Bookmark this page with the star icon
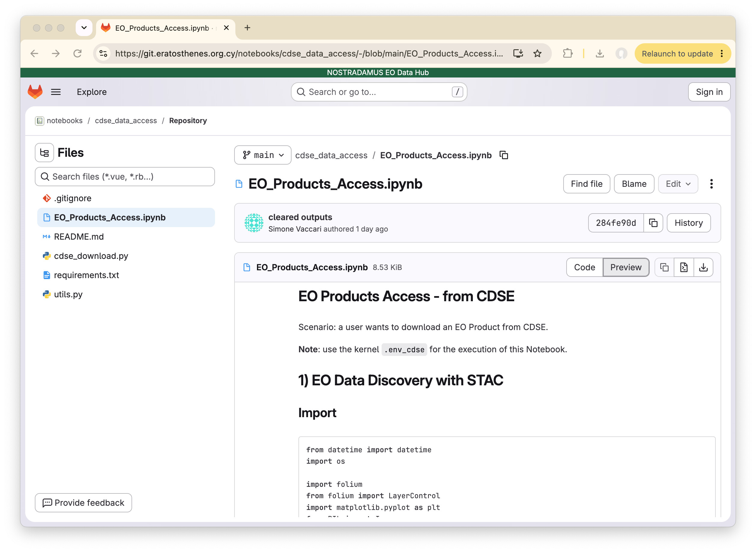The height and width of the screenshot is (552, 756). pos(537,53)
